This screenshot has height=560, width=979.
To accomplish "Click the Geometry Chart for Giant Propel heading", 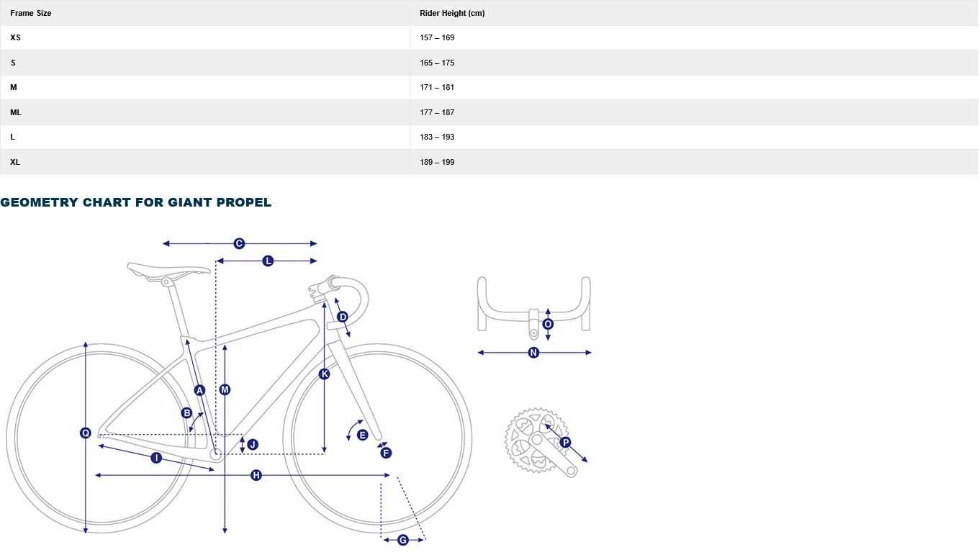I will [x=136, y=202].
